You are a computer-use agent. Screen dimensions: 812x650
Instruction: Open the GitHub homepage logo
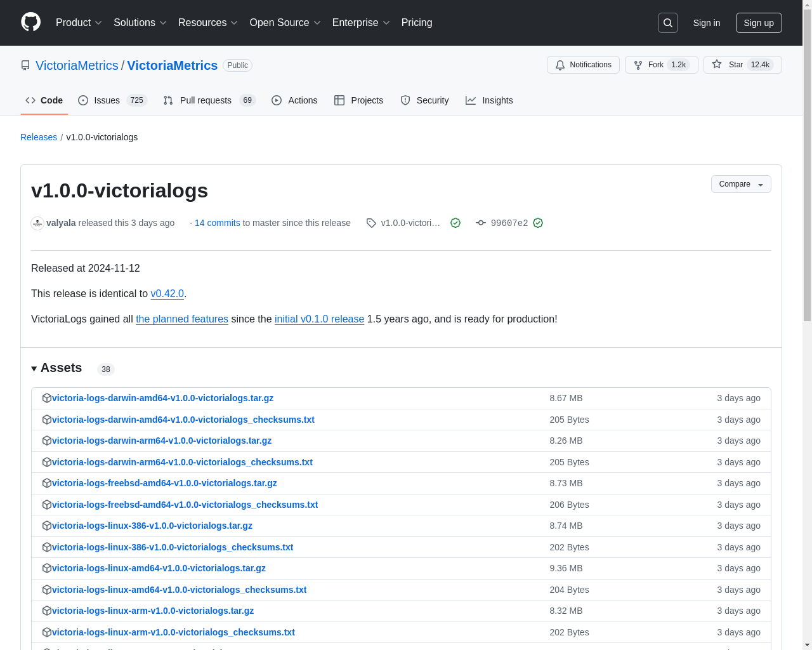(30, 22)
